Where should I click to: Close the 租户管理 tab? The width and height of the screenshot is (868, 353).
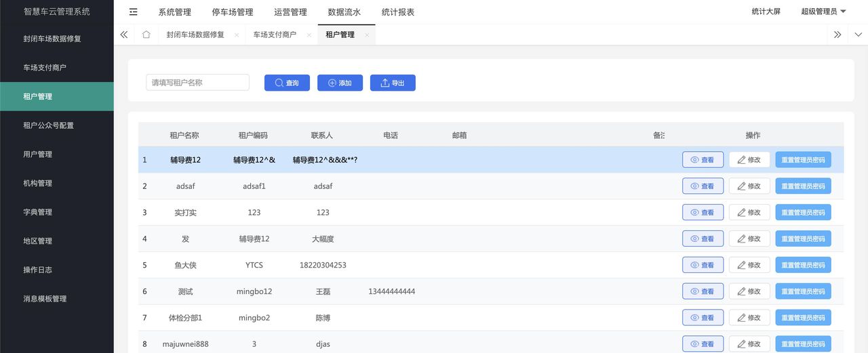367,35
